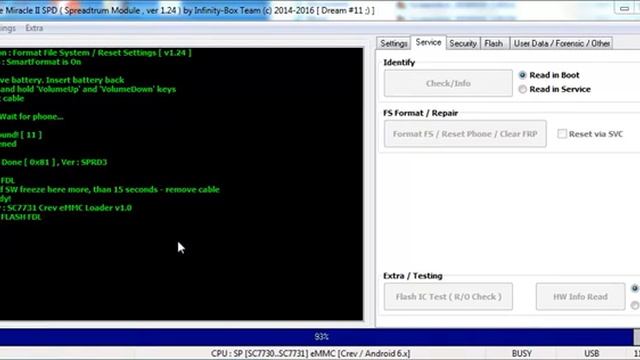Click the BUSY status bar entry
This screenshot has width=640, height=360.
tap(522, 353)
